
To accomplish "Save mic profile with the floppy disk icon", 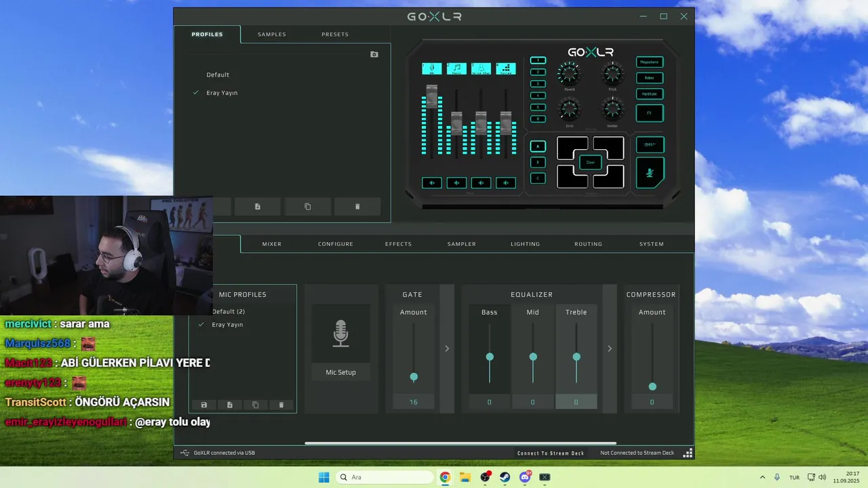I will point(204,405).
